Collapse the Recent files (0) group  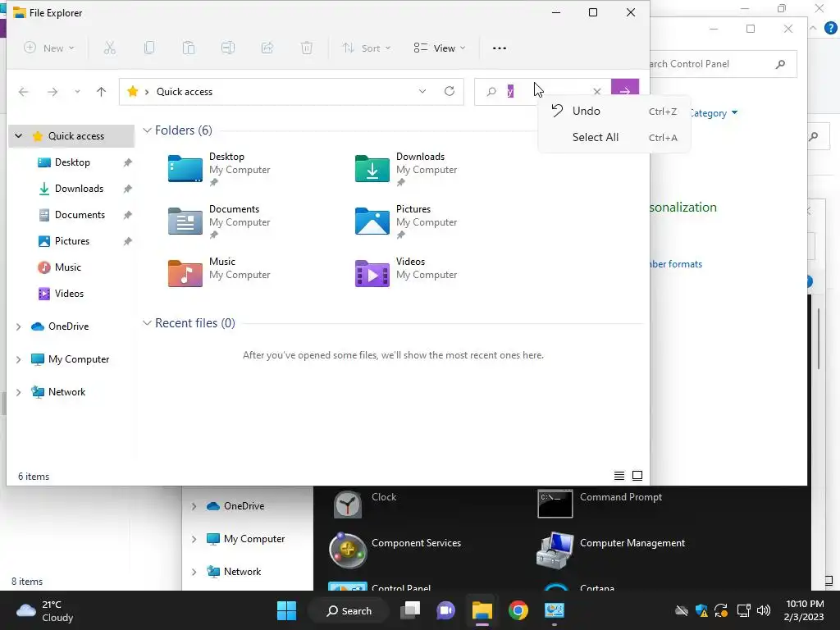coord(147,323)
